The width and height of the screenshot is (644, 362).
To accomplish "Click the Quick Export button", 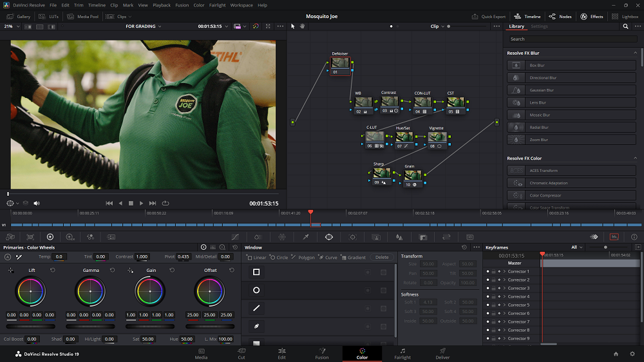I will point(489,16).
